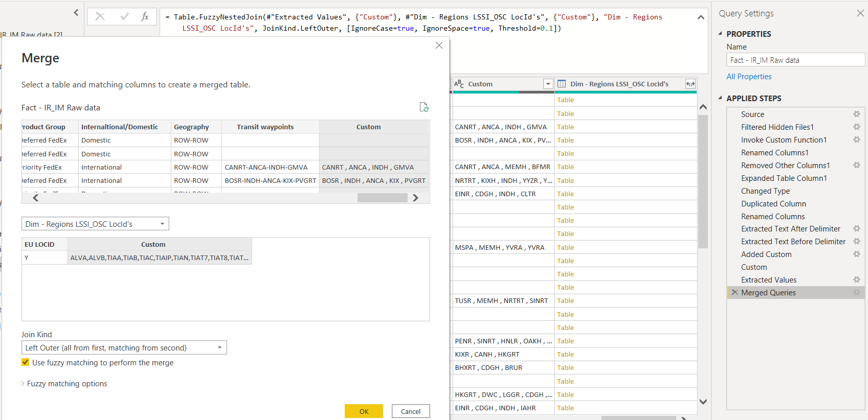The width and height of the screenshot is (868, 420).
Task: Select the Changed Type applied step
Action: coord(765,191)
